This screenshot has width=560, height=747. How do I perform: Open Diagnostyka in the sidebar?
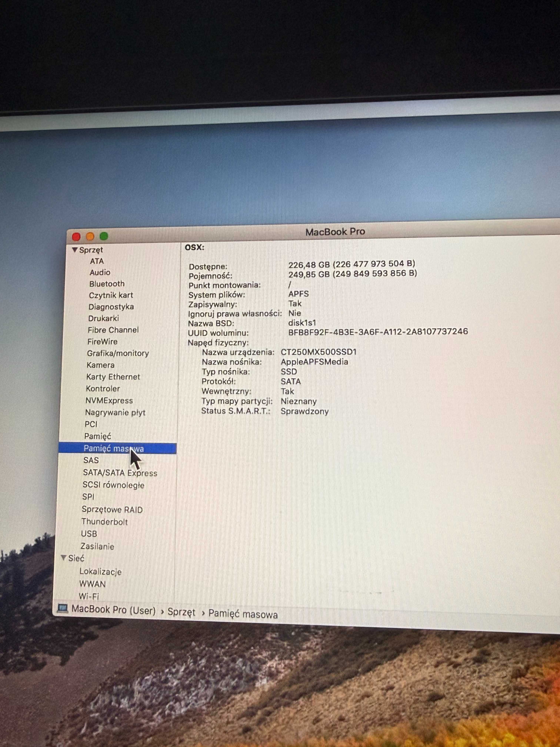click(111, 307)
